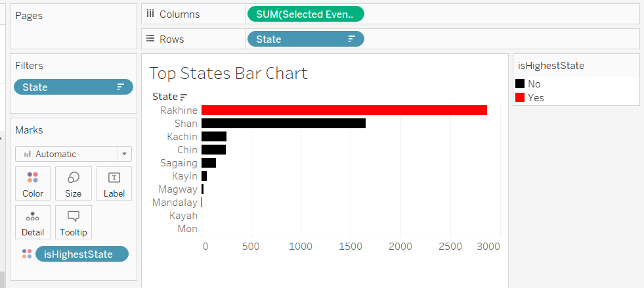Click the Top States Bar Chart title
This screenshot has height=288, width=644.
coord(228,73)
